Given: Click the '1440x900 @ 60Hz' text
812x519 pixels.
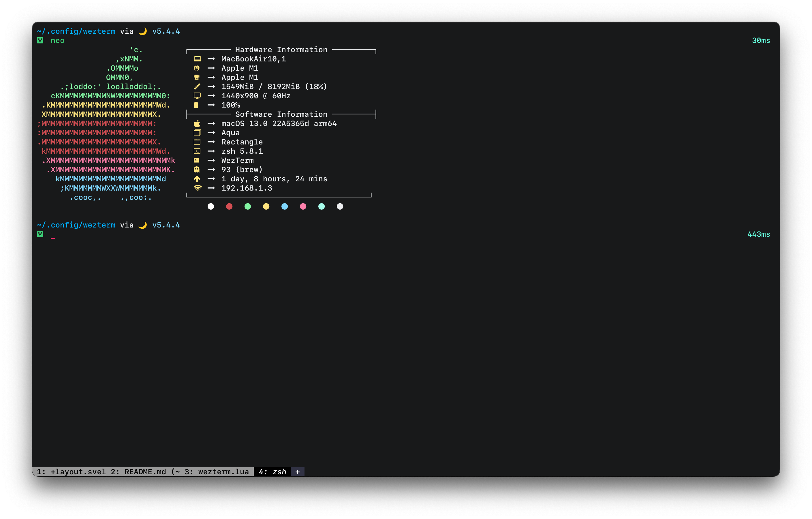Looking at the screenshot, I should tap(255, 96).
